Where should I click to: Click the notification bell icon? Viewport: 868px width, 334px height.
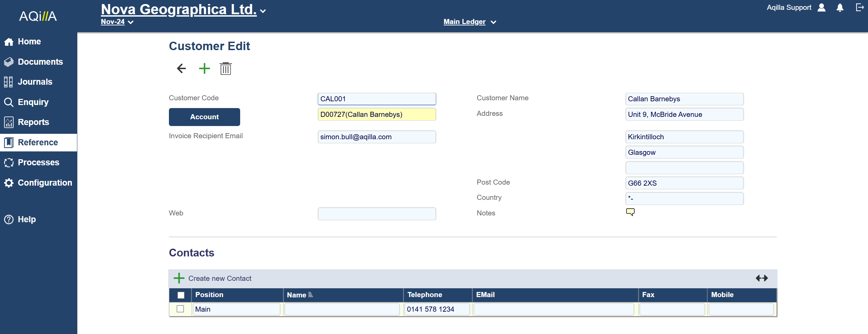[840, 8]
